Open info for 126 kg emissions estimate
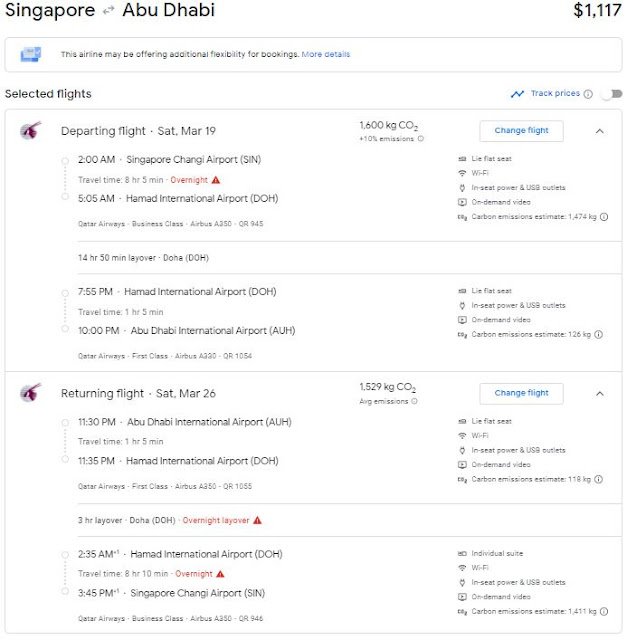The width and height of the screenshot is (627, 640). click(599, 335)
